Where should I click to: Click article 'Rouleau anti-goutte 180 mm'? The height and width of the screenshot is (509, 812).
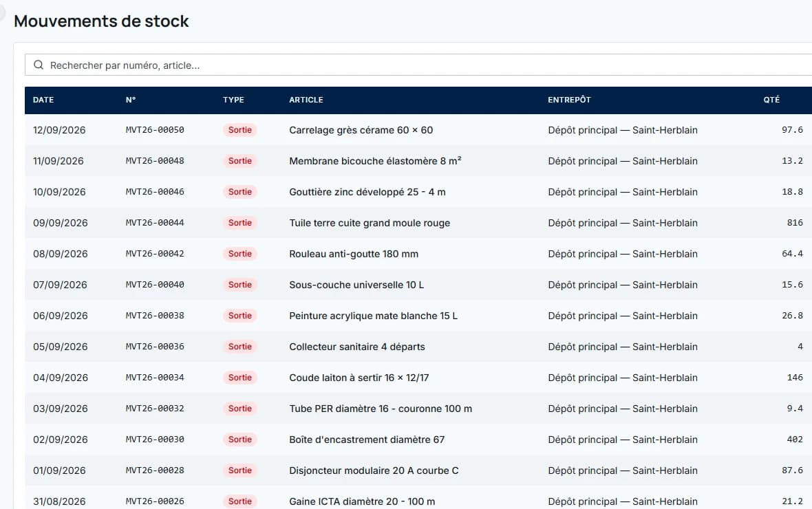coord(354,254)
